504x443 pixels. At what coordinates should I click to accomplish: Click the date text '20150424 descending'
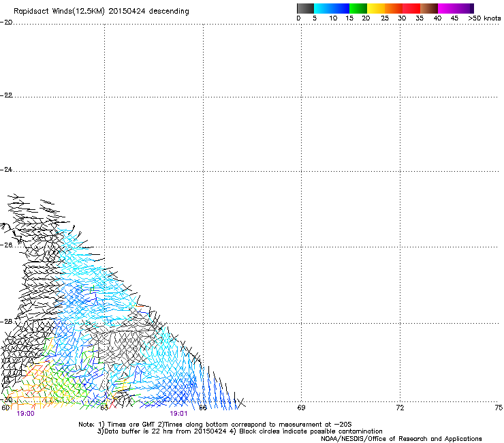pyautogui.click(x=149, y=12)
